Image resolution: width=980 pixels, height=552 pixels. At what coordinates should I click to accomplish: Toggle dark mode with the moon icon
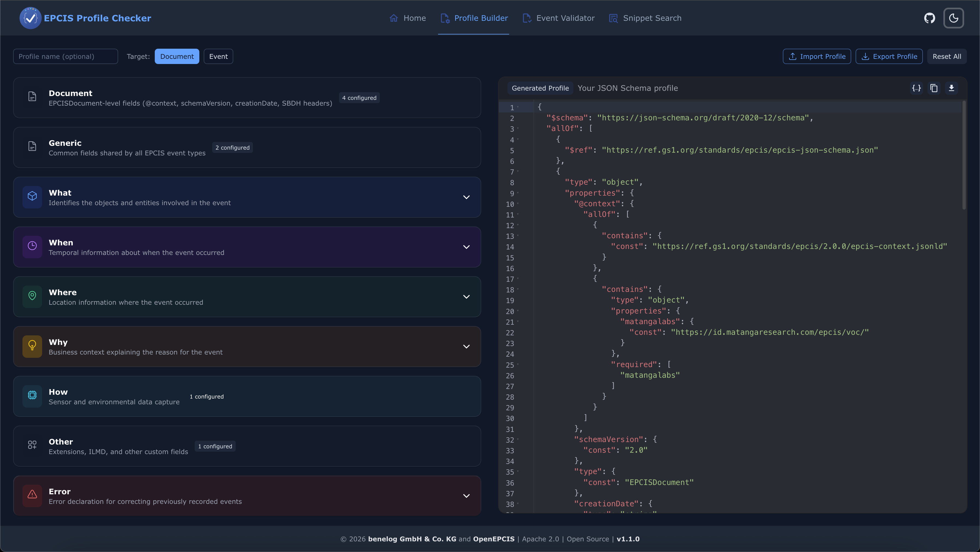953,18
